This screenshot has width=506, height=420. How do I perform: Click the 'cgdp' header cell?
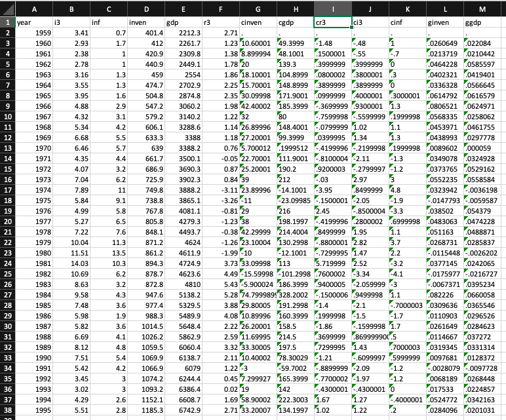296,22
